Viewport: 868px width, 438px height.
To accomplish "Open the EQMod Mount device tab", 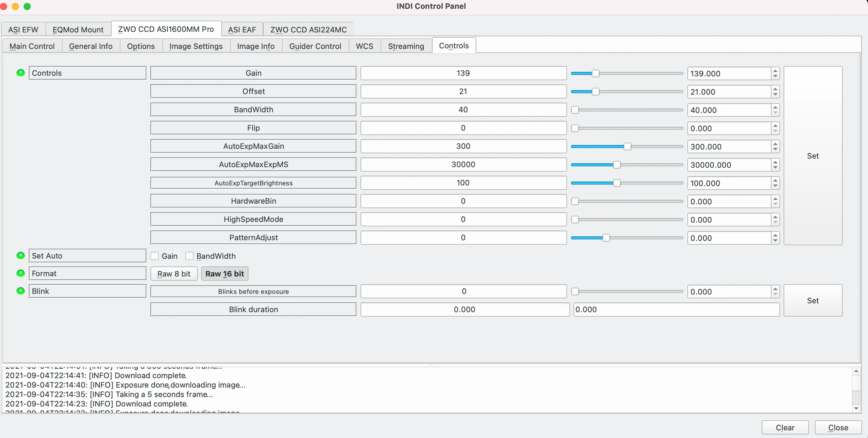I will 78,30.
